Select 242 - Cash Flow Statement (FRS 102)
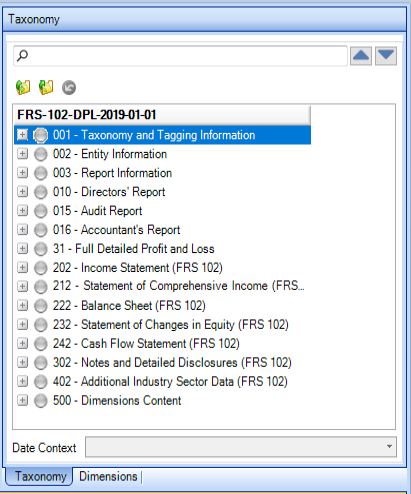Screen dimensions: 411x494 pyautogui.click(x=146, y=343)
